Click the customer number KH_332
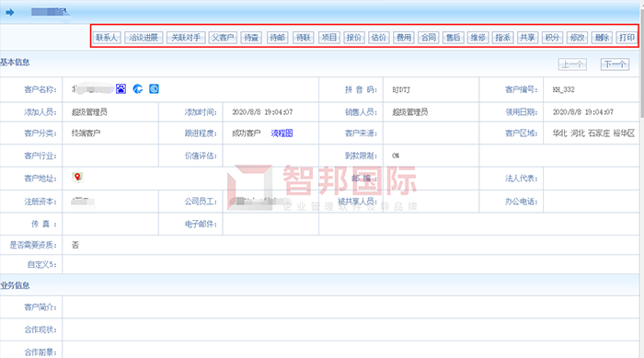 tap(563, 89)
